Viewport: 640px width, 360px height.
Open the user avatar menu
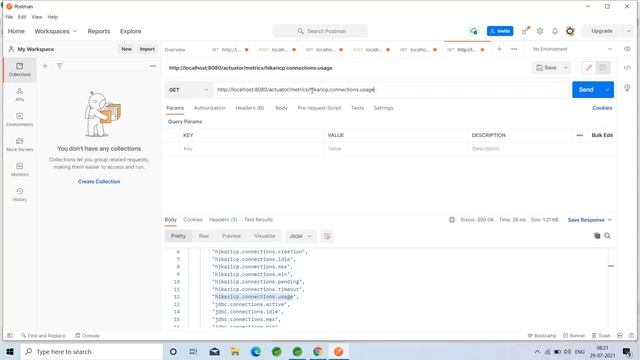point(570,31)
